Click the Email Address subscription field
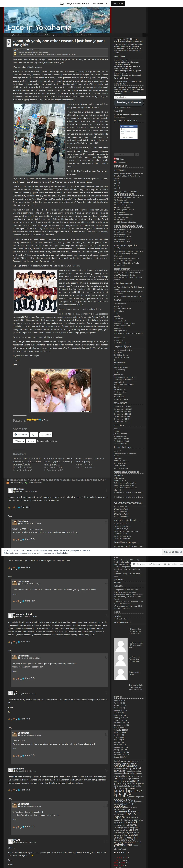The width and height of the screenshot is (183, 868). [x=129, y=97]
